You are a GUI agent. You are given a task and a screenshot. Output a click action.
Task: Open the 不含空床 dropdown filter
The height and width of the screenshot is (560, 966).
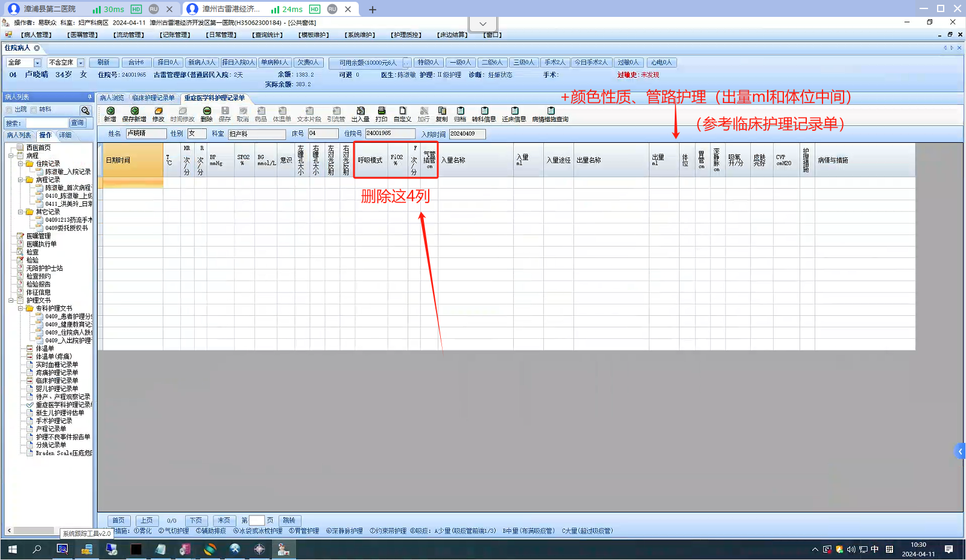point(81,63)
